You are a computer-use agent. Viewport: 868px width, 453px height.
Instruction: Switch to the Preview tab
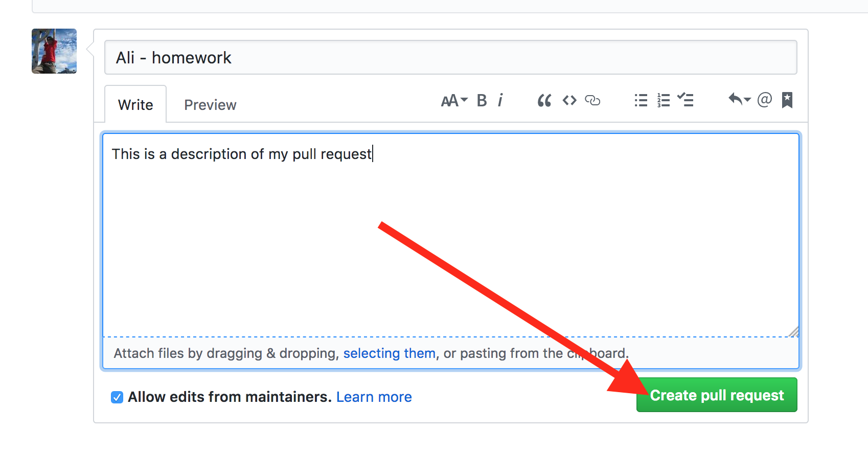(210, 105)
